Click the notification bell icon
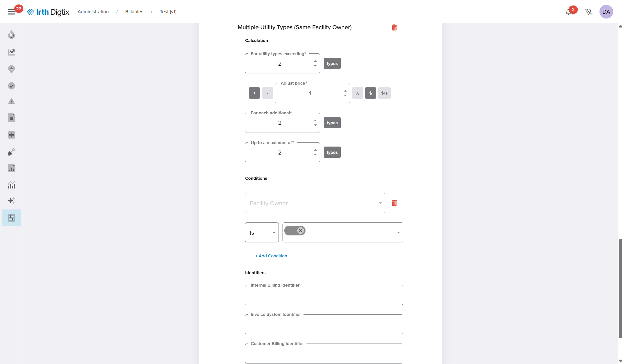The image size is (623, 364). point(569,12)
